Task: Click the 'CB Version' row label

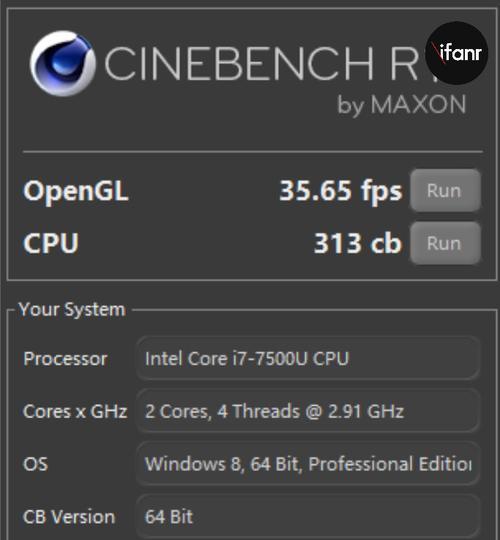Action: (x=69, y=517)
